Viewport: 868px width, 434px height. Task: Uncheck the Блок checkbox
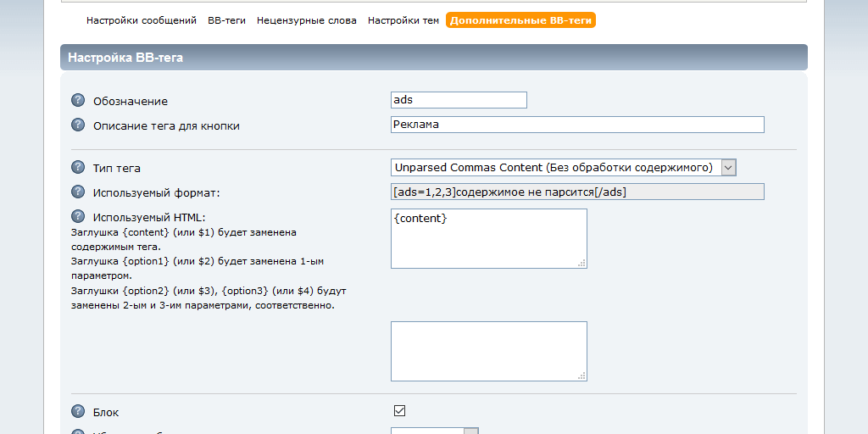coord(400,411)
